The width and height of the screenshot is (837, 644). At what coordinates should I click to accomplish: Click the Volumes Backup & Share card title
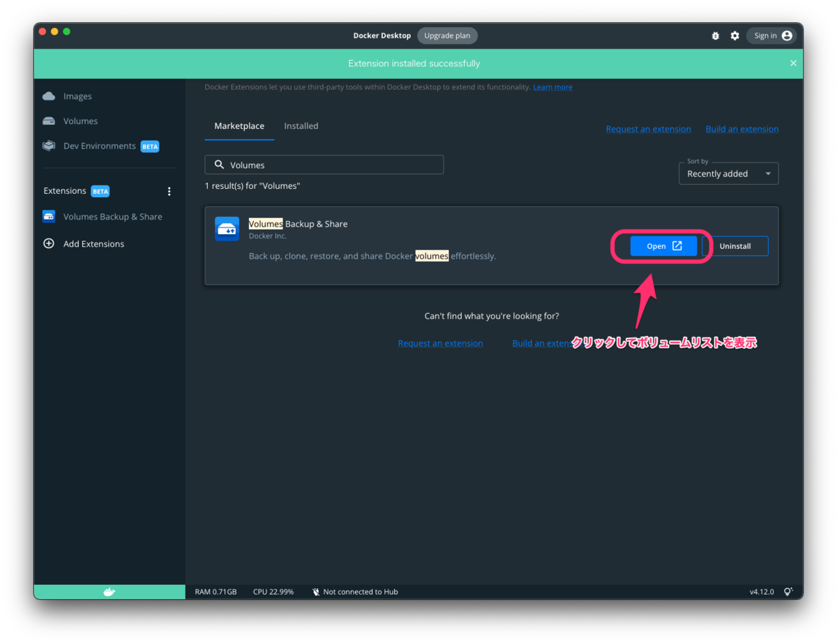coord(298,224)
